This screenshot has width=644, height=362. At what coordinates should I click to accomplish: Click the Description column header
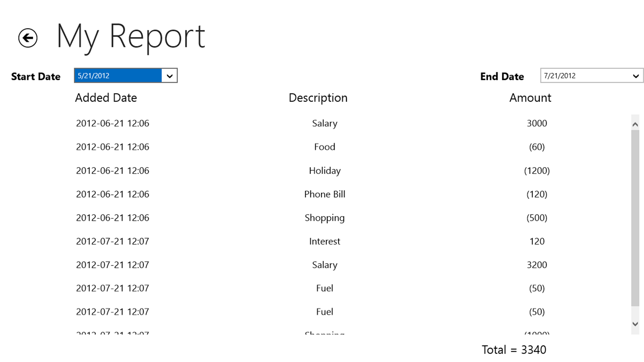click(318, 98)
